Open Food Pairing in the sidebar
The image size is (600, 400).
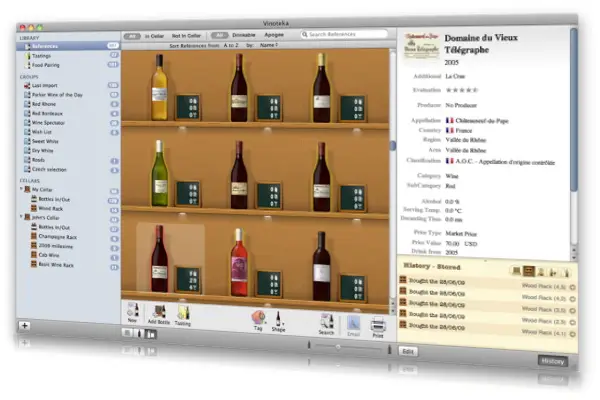68,65
